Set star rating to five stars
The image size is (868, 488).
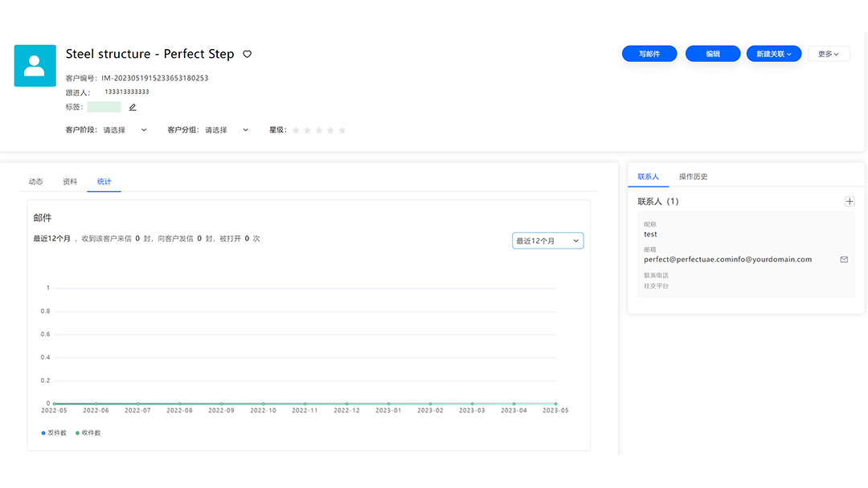tap(342, 130)
